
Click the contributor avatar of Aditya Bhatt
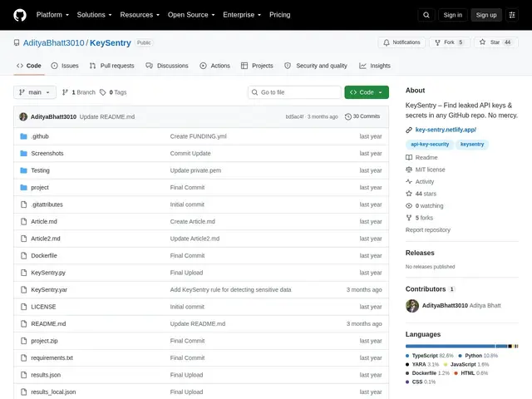coord(412,306)
